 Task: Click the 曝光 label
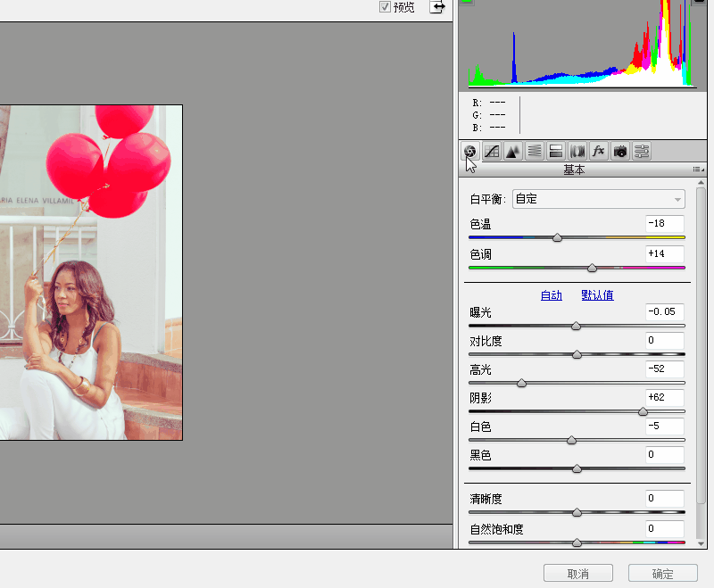(x=480, y=312)
